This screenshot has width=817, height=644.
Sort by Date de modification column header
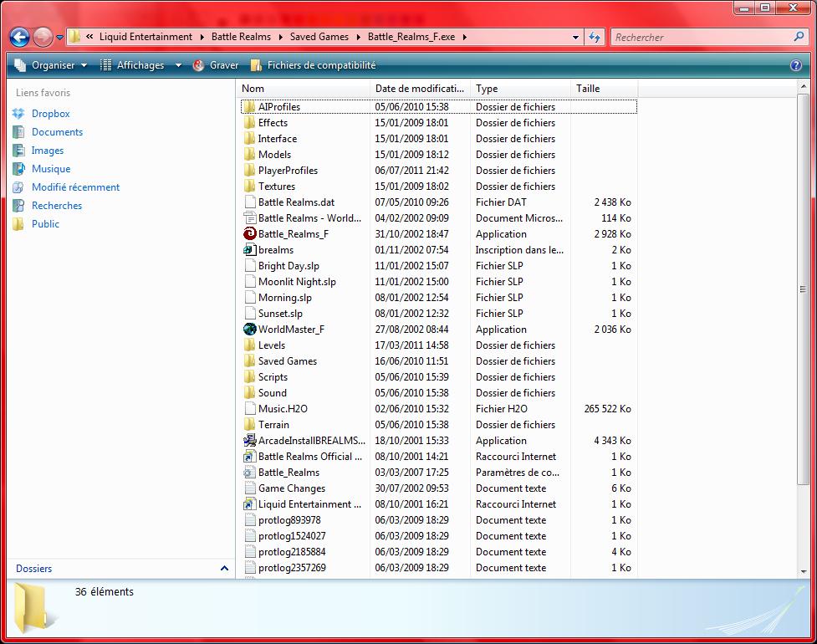point(420,89)
